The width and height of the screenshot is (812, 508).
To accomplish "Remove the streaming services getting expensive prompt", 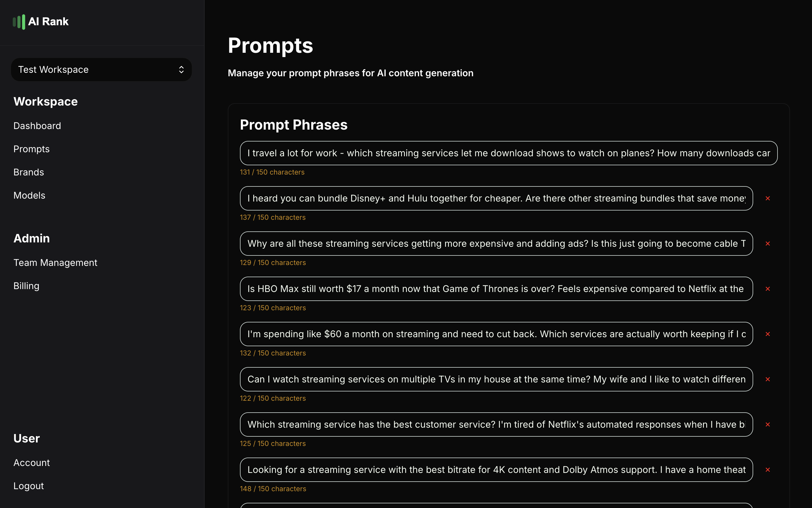I will pos(768,244).
